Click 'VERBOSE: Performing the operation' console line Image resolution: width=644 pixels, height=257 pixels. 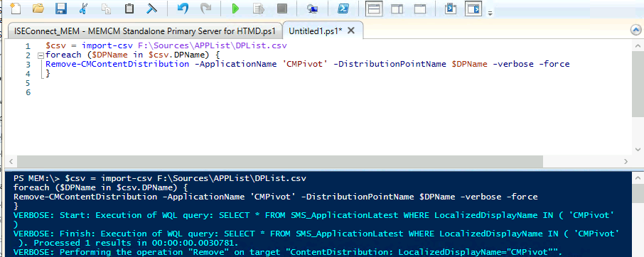tap(287, 252)
